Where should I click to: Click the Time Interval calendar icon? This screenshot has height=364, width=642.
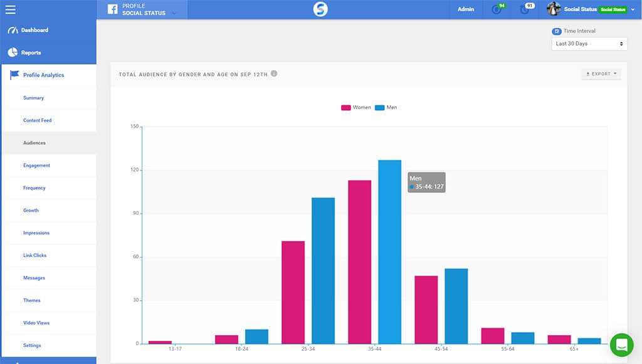[557, 31]
